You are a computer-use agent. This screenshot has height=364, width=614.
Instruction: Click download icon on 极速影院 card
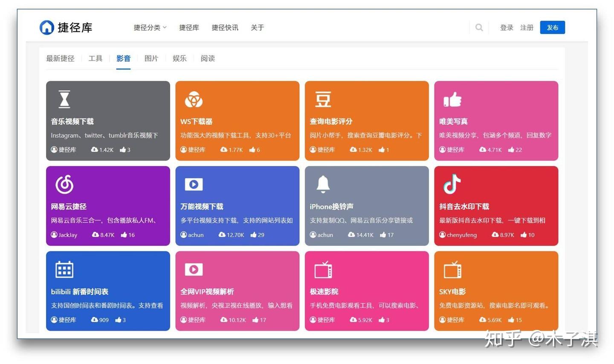point(353,320)
